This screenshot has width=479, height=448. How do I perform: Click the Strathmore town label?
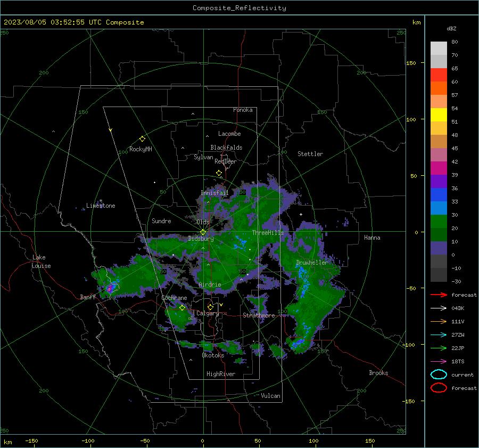(259, 315)
